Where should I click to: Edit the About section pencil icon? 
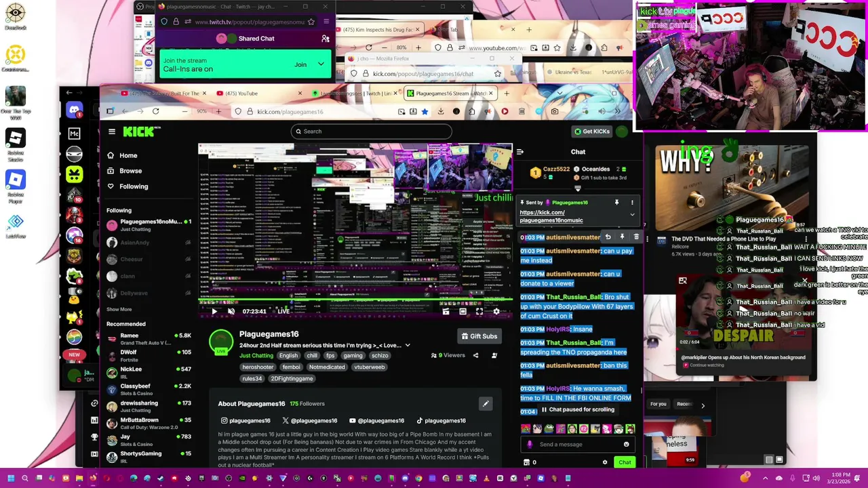coord(486,404)
